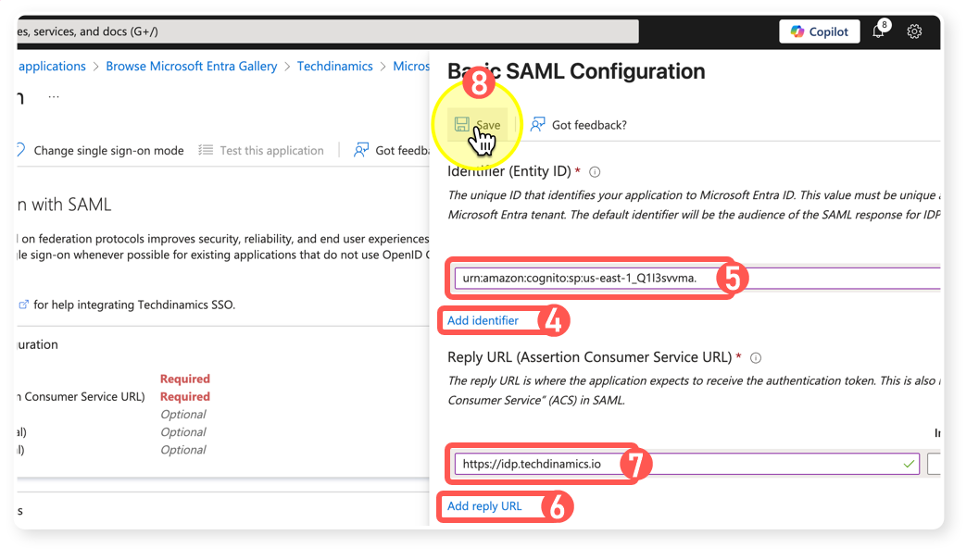Open the notifications bell
Viewport: 979px width, 560px height.
coord(878,31)
